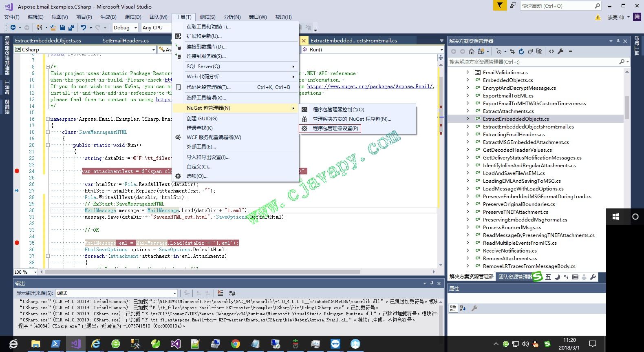Click the Open File folder icon

(x=53, y=27)
